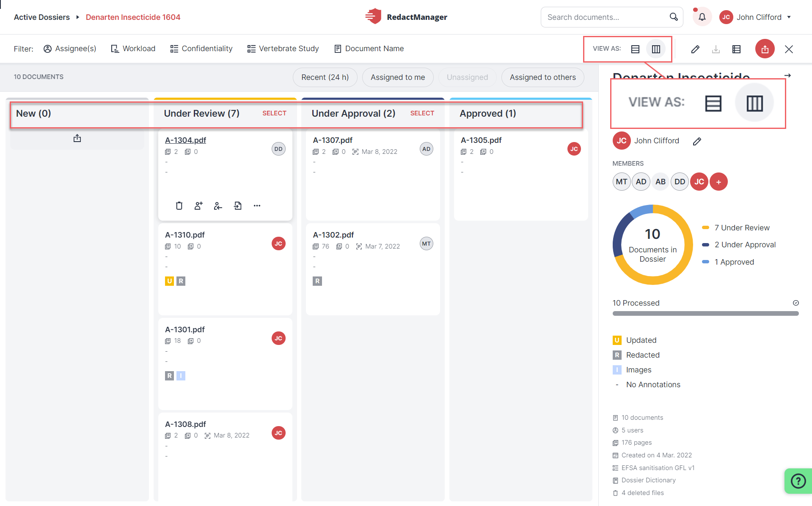Viewport: 812px width, 506px height.
Task: Filter by 1 Approved legend entry
Action: (728, 262)
